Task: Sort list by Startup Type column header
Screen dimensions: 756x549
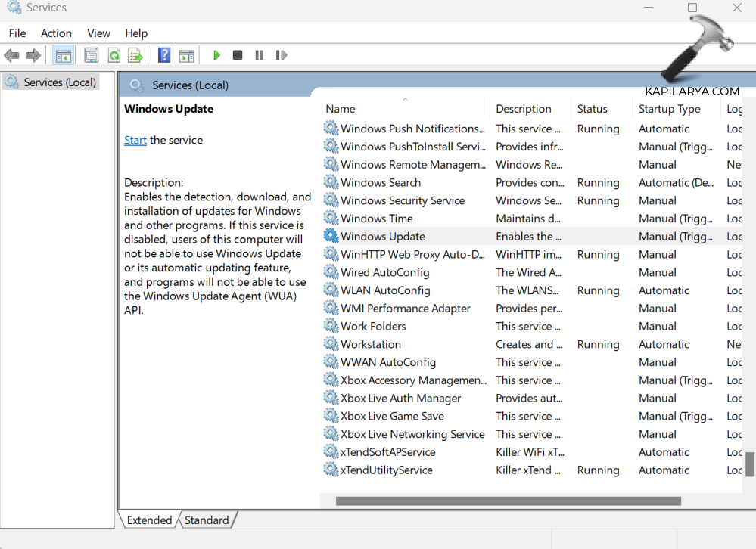Action: [669, 109]
